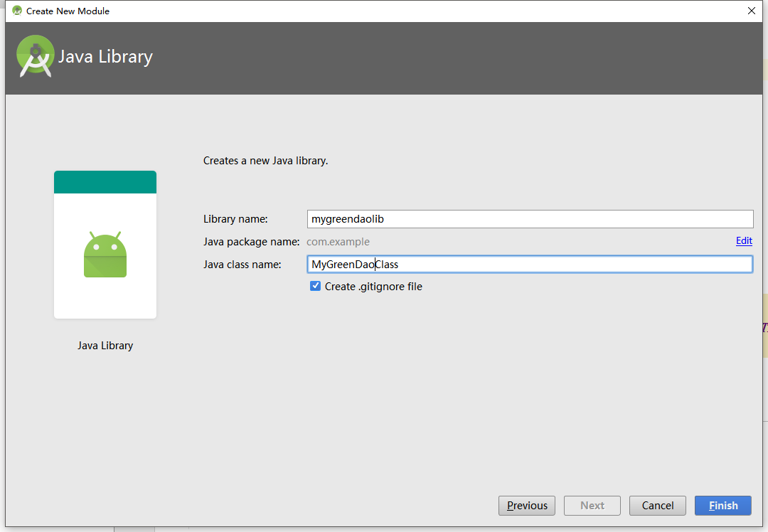Click the com.example package name text

338,242
